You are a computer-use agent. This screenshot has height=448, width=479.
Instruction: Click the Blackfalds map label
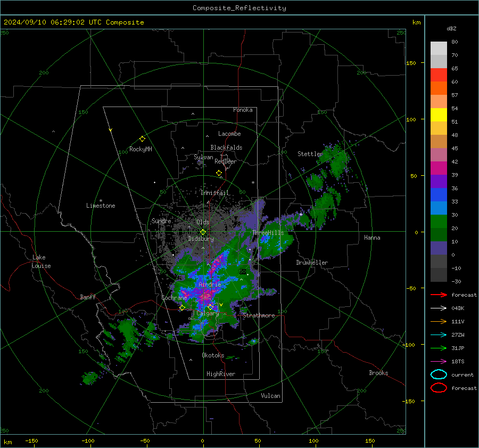click(226, 148)
